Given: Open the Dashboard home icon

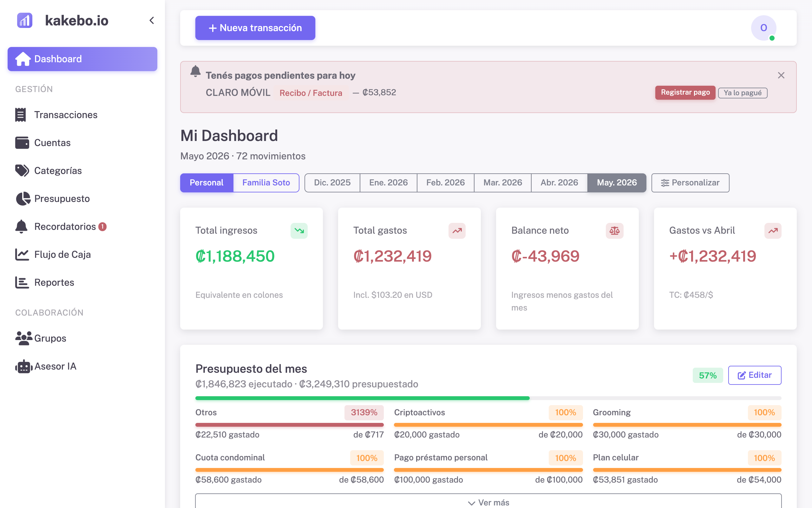Looking at the screenshot, I should [x=23, y=59].
